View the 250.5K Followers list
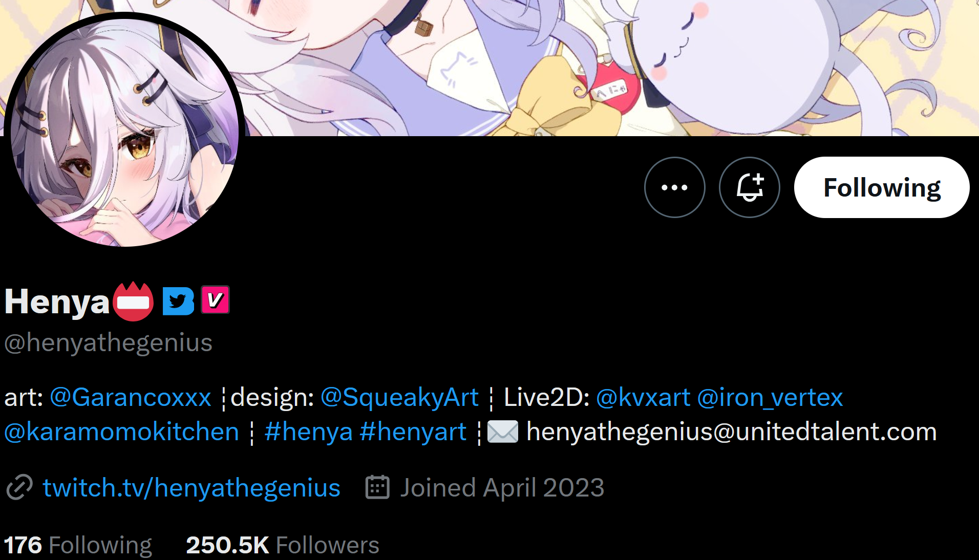The image size is (979, 560). 283,545
